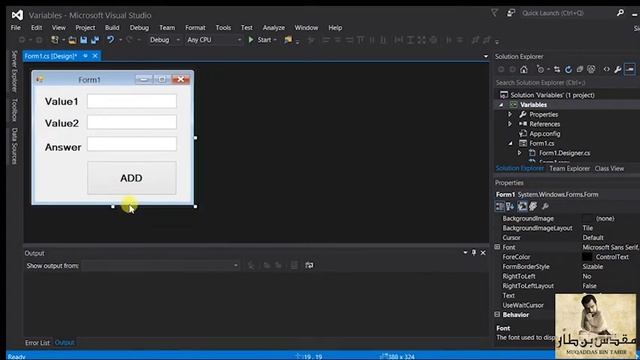This screenshot has width=640, height=360.
Task: Open the document tabs overflow dropdown
Action: pyautogui.click(x=486, y=56)
